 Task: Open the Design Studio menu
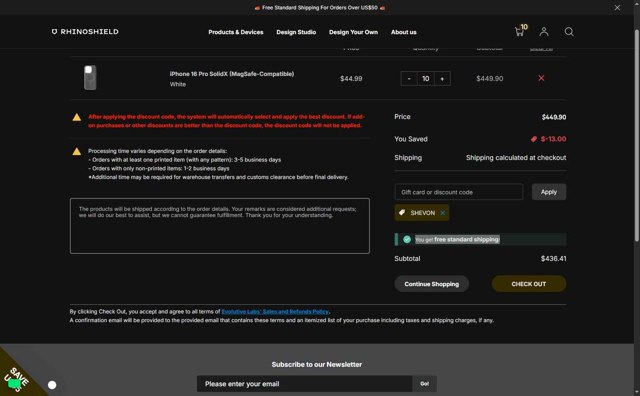point(296,32)
